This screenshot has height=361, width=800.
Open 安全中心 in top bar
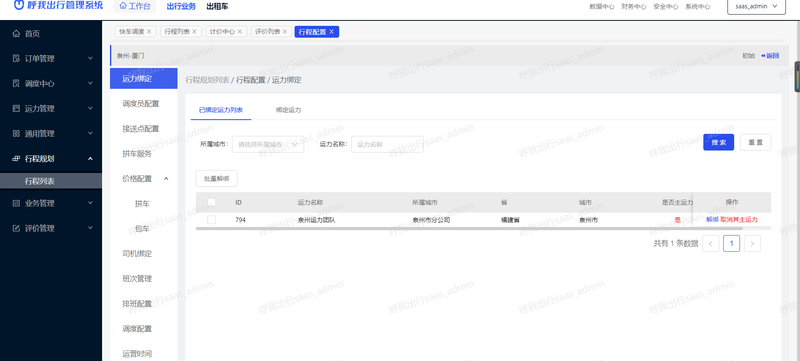click(666, 7)
